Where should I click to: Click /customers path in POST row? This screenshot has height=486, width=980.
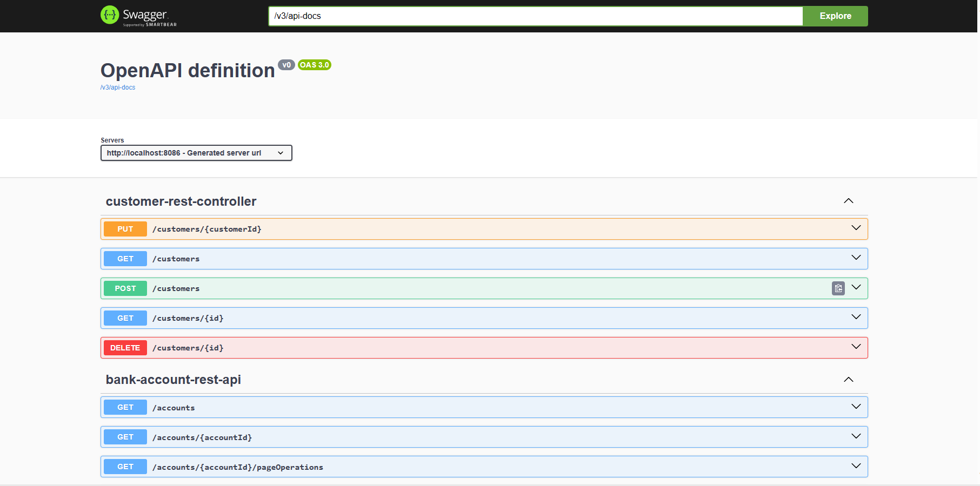(176, 288)
